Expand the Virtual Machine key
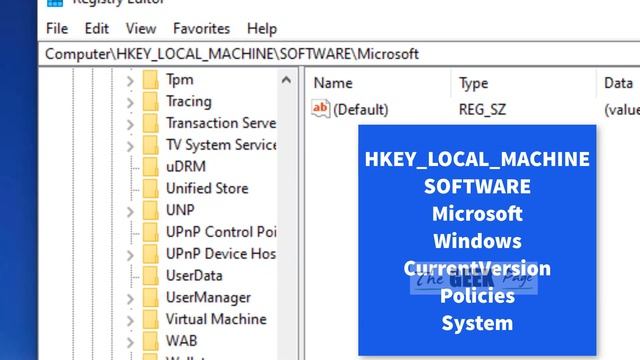This screenshot has height=360, width=640. [x=130, y=320]
